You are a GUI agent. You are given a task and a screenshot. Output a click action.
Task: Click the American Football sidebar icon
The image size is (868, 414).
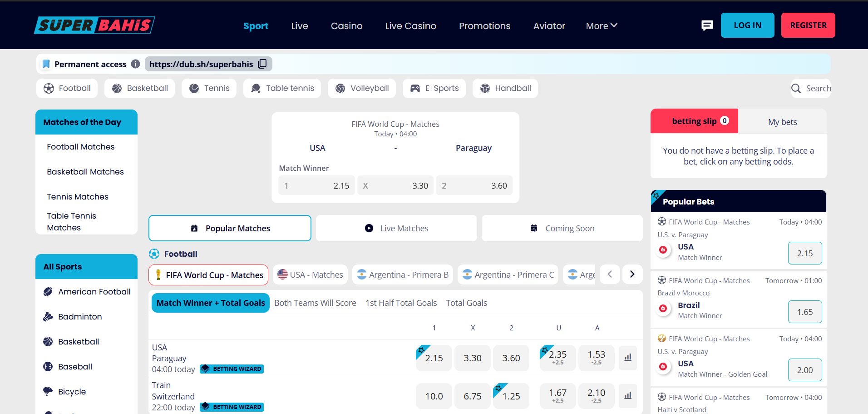[48, 292]
